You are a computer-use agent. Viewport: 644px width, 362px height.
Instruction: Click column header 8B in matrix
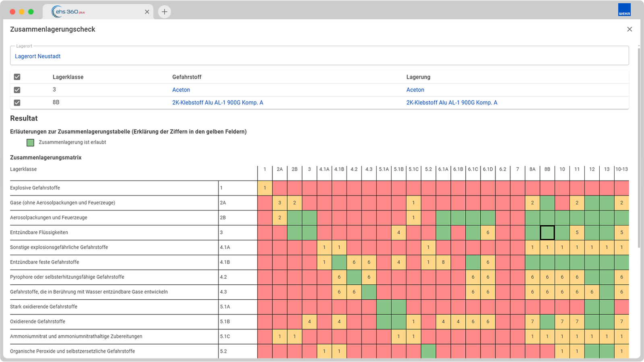pyautogui.click(x=547, y=169)
